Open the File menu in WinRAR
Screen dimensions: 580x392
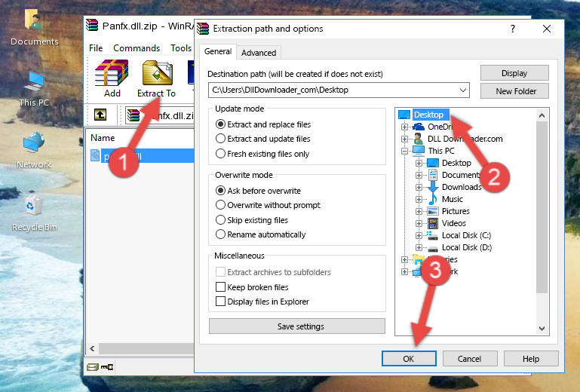pos(96,48)
